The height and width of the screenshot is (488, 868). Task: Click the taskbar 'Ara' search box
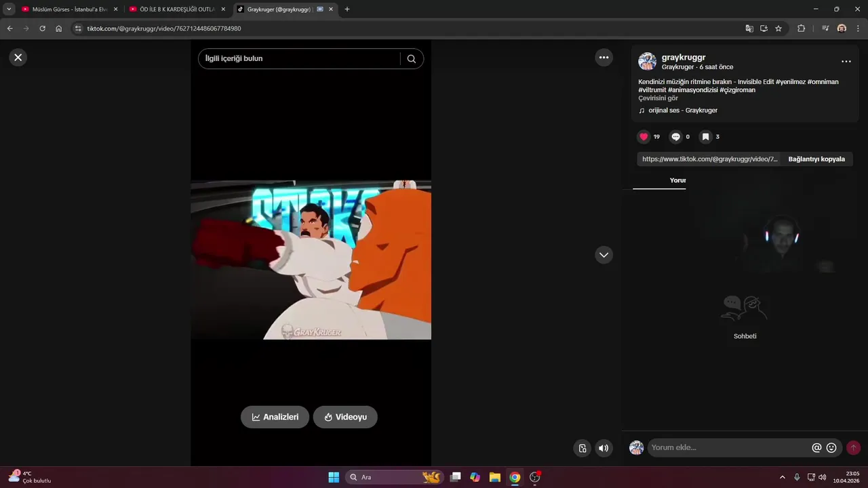[x=395, y=477]
